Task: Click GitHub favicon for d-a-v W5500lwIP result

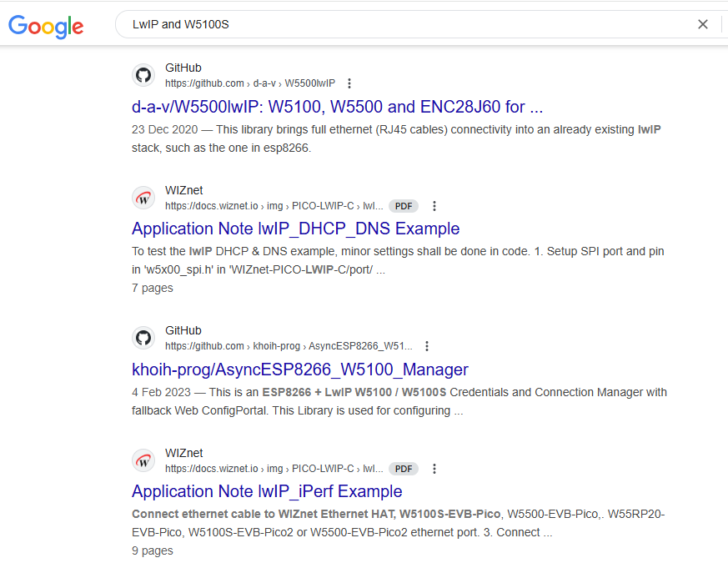Action: click(143, 75)
